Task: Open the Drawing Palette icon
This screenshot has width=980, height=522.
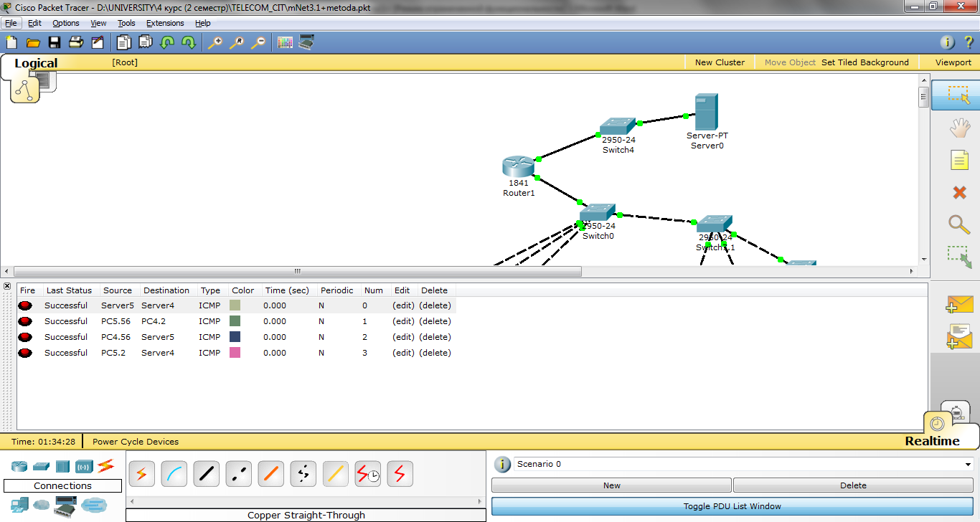Action: [x=285, y=43]
